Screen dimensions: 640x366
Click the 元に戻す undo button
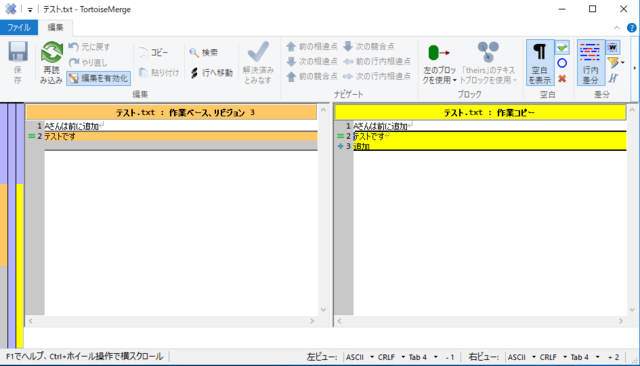click(x=89, y=47)
